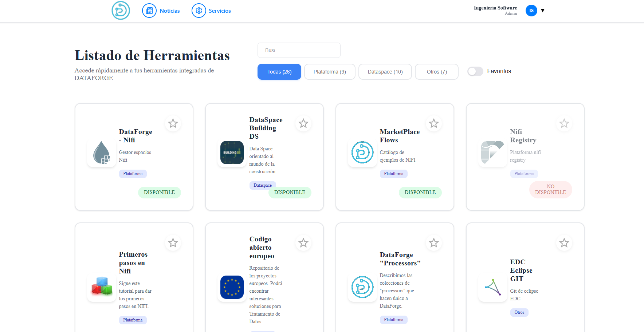The image size is (644, 332).
Task: Click DISPONIBLE badge on MarketPlace Flows
Action: 420,193
